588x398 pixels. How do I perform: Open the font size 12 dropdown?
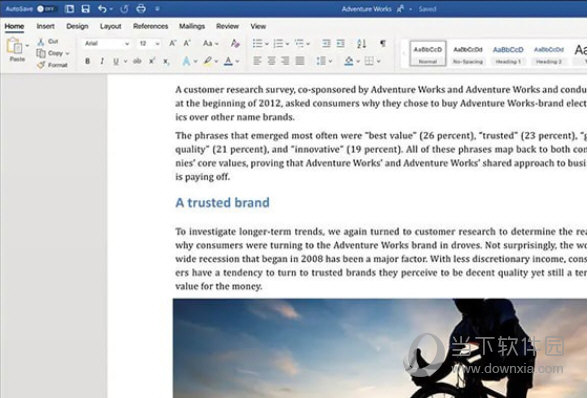[x=149, y=44]
